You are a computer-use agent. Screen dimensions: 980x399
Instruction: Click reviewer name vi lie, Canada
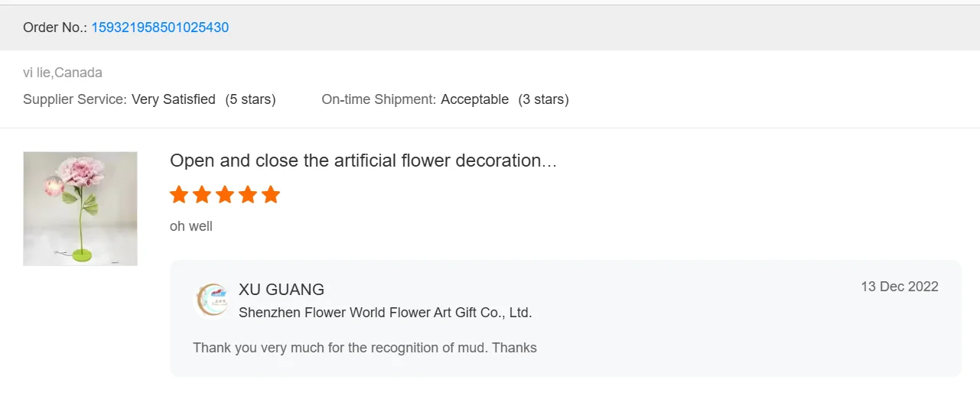pyautogui.click(x=63, y=73)
